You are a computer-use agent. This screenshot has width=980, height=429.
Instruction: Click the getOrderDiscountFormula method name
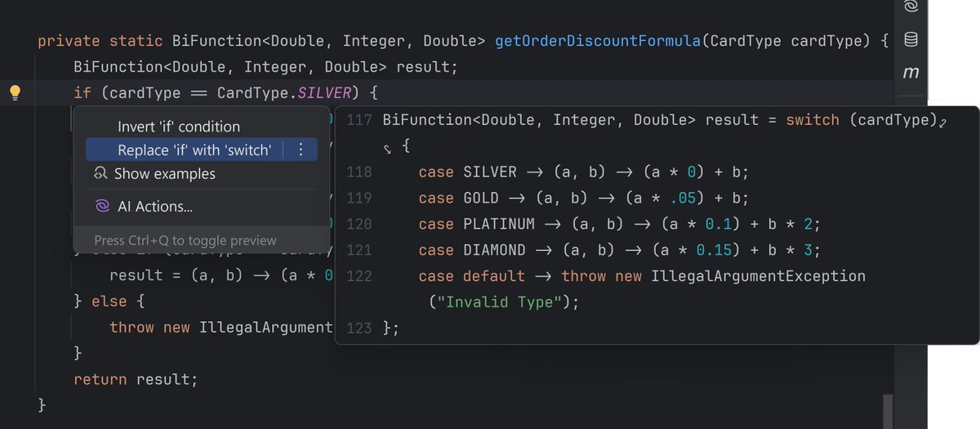pyautogui.click(x=598, y=41)
